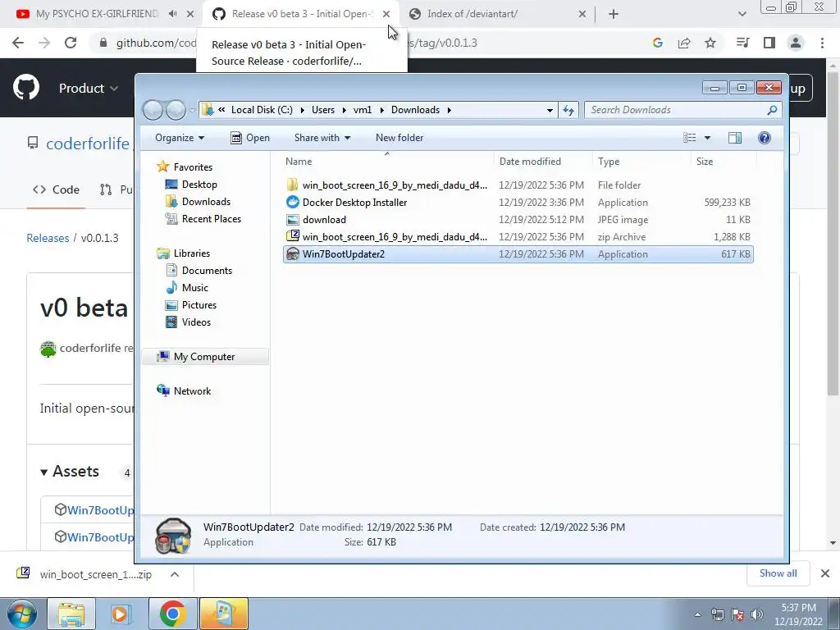Click Releases breadcrumb link on GitHub
840x630 pixels.
point(48,238)
